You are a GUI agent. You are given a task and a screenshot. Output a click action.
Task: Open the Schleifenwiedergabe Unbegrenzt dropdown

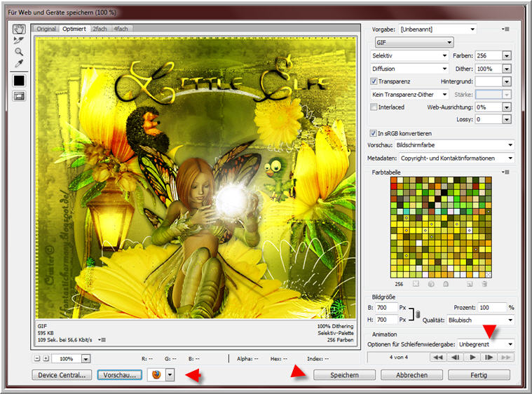click(486, 344)
